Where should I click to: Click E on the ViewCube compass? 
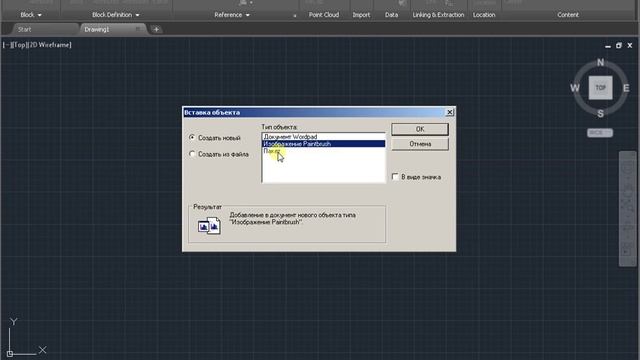pyautogui.click(x=626, y=88)
